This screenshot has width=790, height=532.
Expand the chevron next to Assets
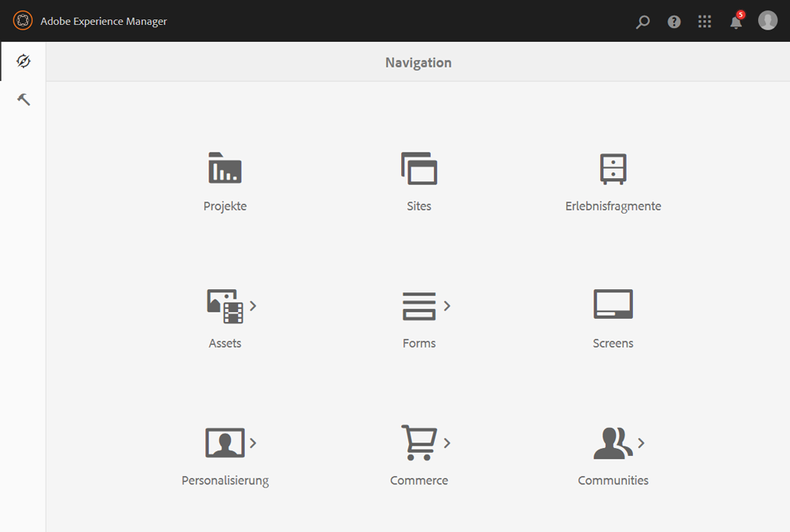point(253,306)
